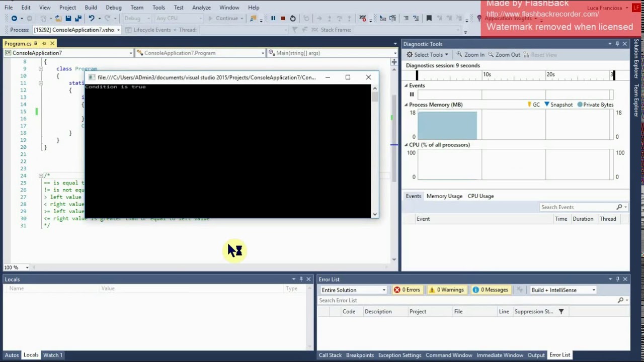Click the Save All toolbar icon
This screenshot has height=362, width=644.
point(78,18)
